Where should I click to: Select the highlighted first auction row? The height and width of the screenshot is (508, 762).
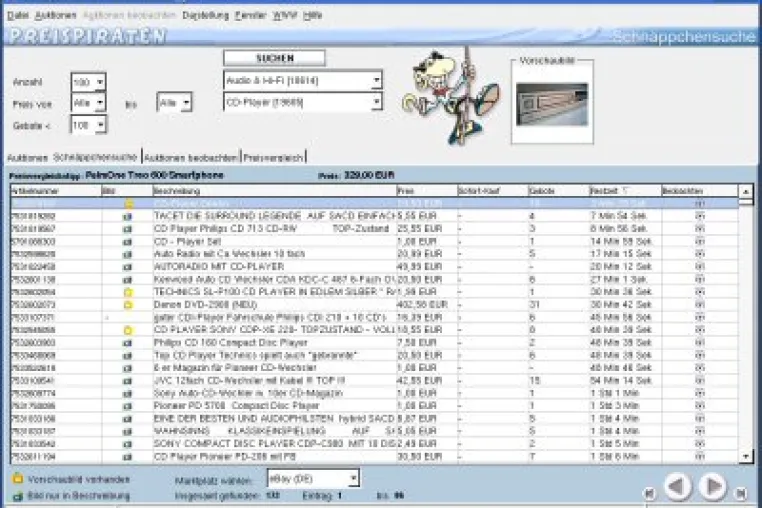point(374,203)
